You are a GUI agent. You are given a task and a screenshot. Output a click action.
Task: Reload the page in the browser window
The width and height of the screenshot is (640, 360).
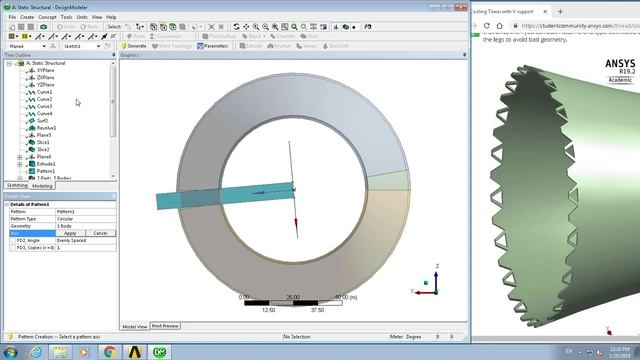(487, 26)
